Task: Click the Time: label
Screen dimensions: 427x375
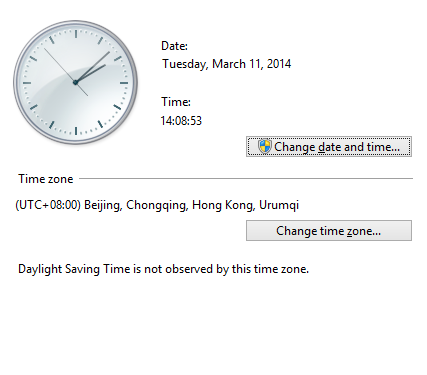Action: coord(176,102)
